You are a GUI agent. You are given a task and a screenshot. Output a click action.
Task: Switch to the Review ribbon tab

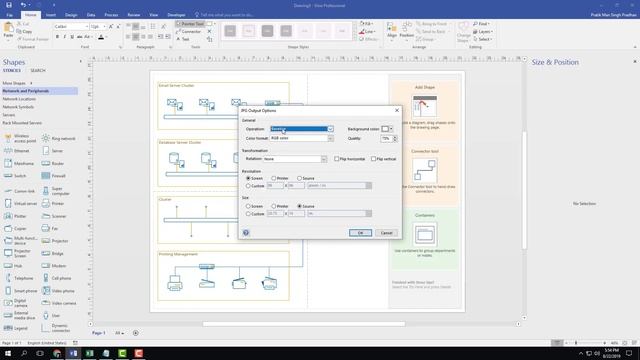(x=133, y=15)
